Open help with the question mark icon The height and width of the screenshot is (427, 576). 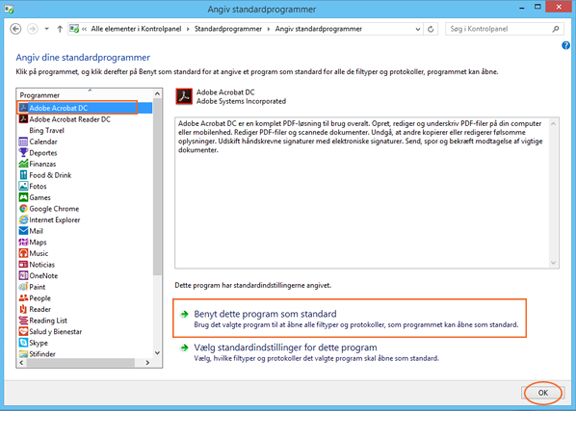(x=566, y=45)
